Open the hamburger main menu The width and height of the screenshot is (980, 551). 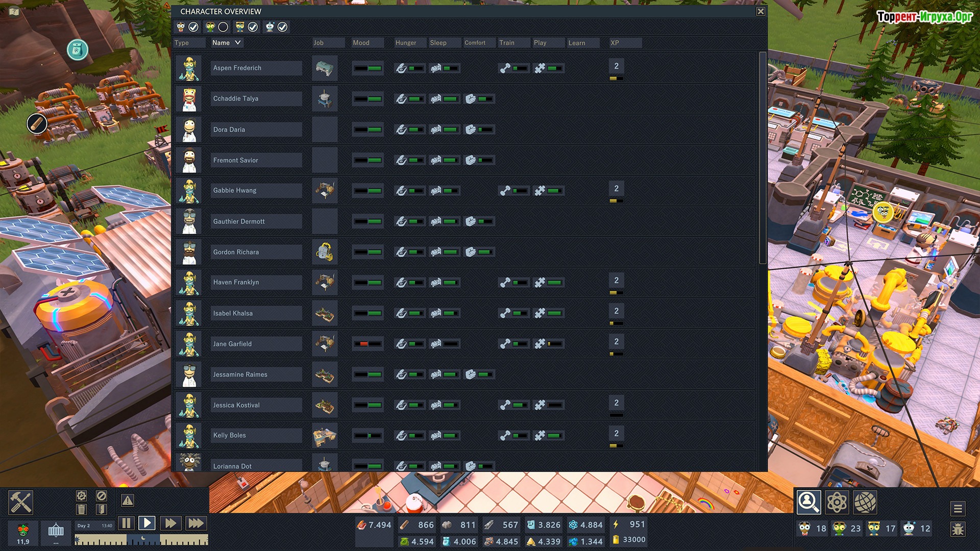[958, 509]
